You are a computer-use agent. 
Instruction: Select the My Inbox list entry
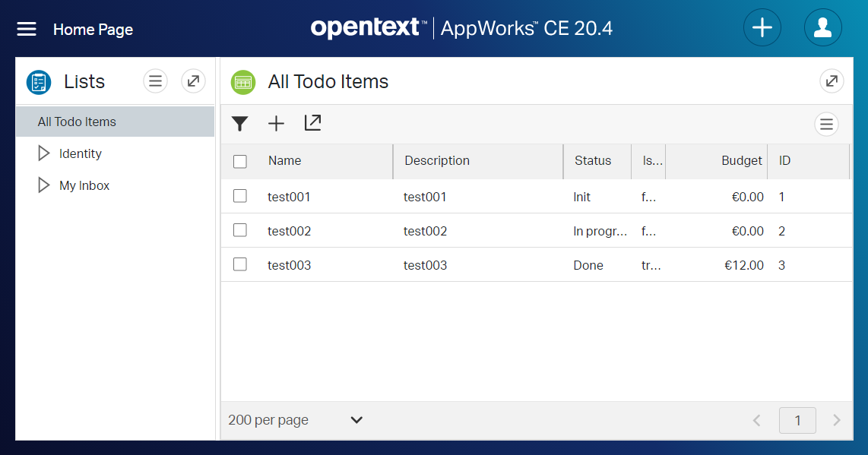[84, 185]
